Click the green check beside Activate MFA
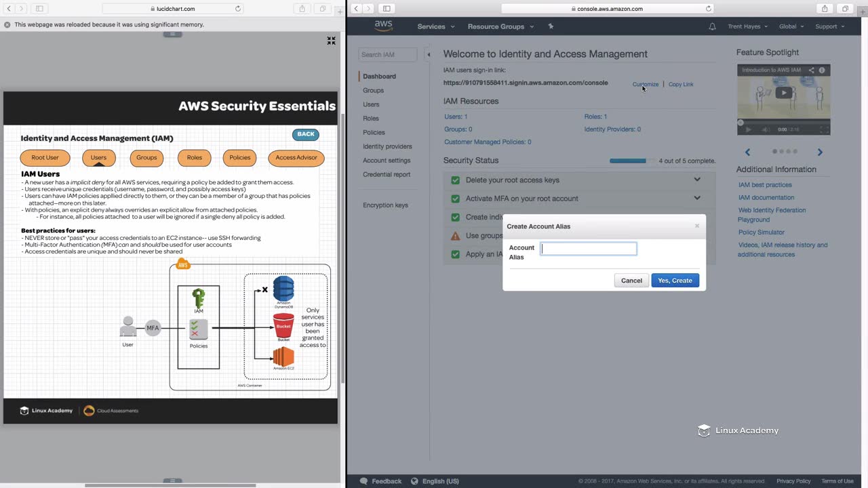 point(456,199)
